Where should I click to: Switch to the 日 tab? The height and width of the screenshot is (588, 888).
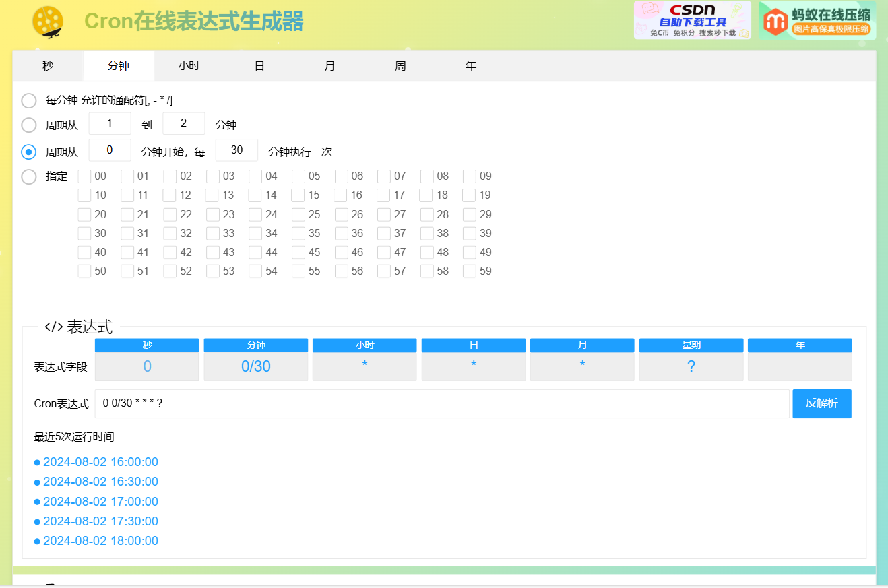coord(259,66)
